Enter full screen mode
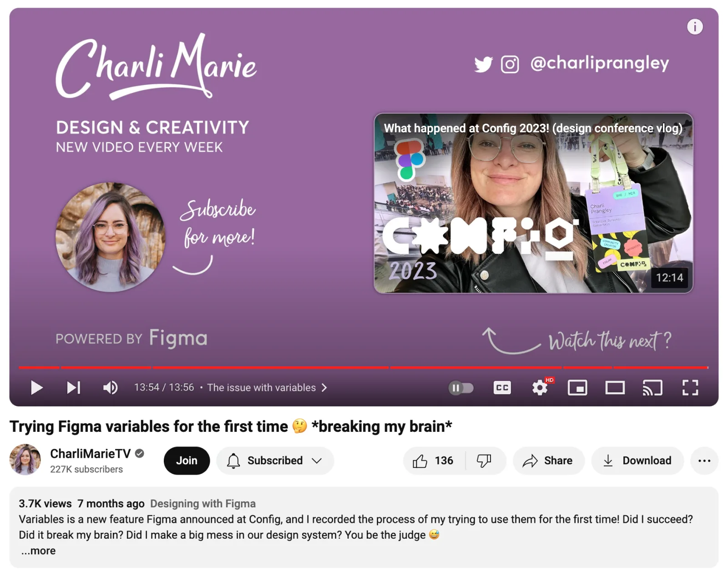This screenshot has width=728, height=581. (690, 388)
